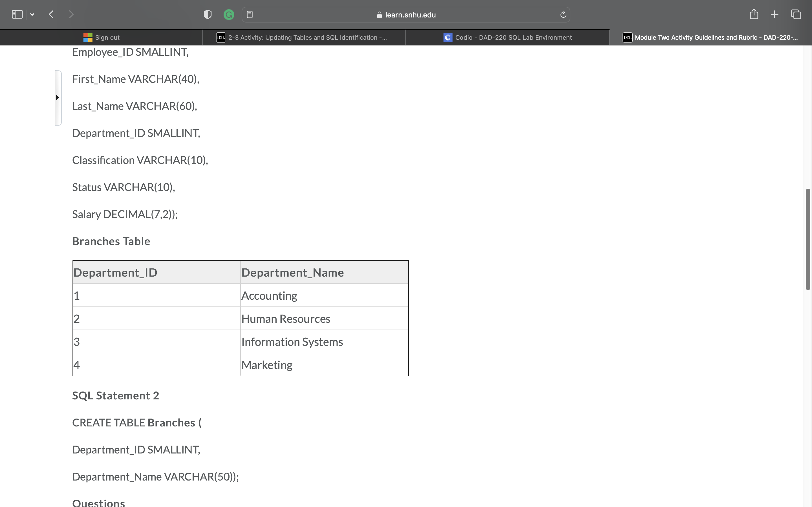Viewport: 812px width, 507px height.
Task: Expand the collapsed side panel arrow
Action: [x=57, y=97]
